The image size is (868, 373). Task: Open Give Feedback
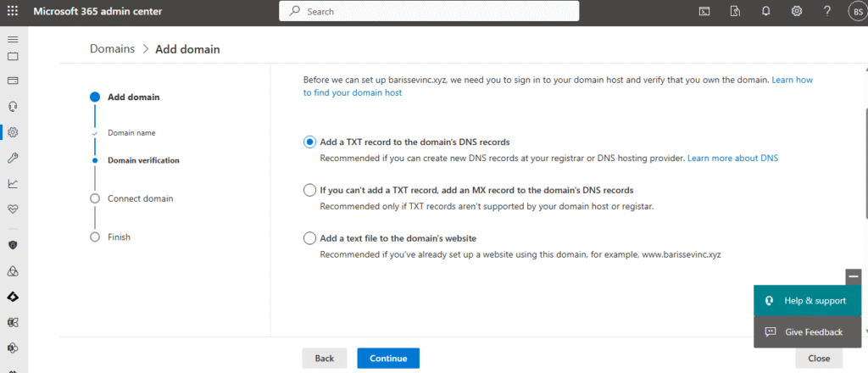coord(807,332)
